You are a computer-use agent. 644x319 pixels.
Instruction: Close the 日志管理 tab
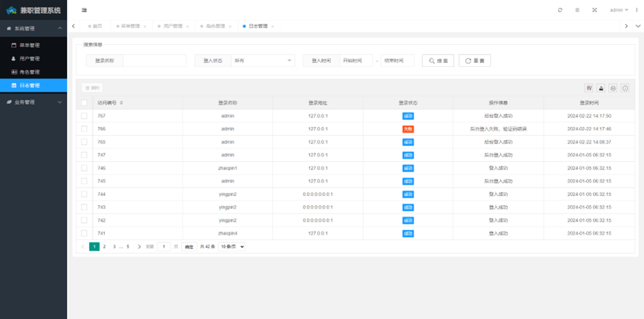coord(272,27)
